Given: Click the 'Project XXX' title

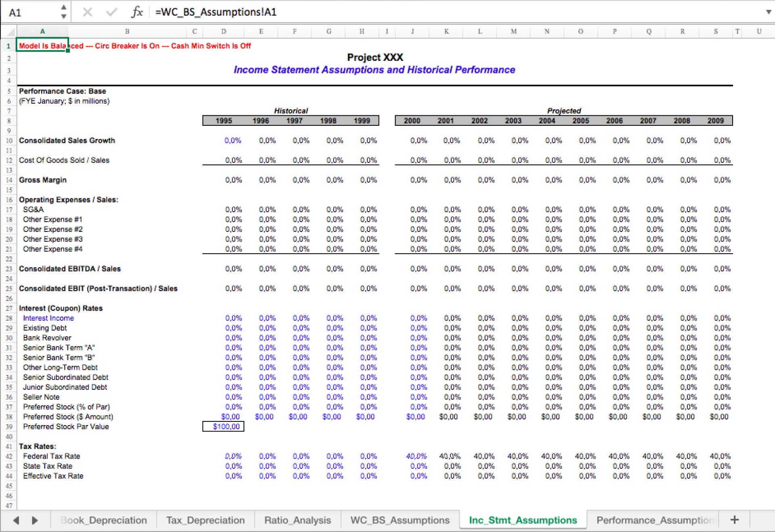Looking at the screenshot, I should 375,57.
